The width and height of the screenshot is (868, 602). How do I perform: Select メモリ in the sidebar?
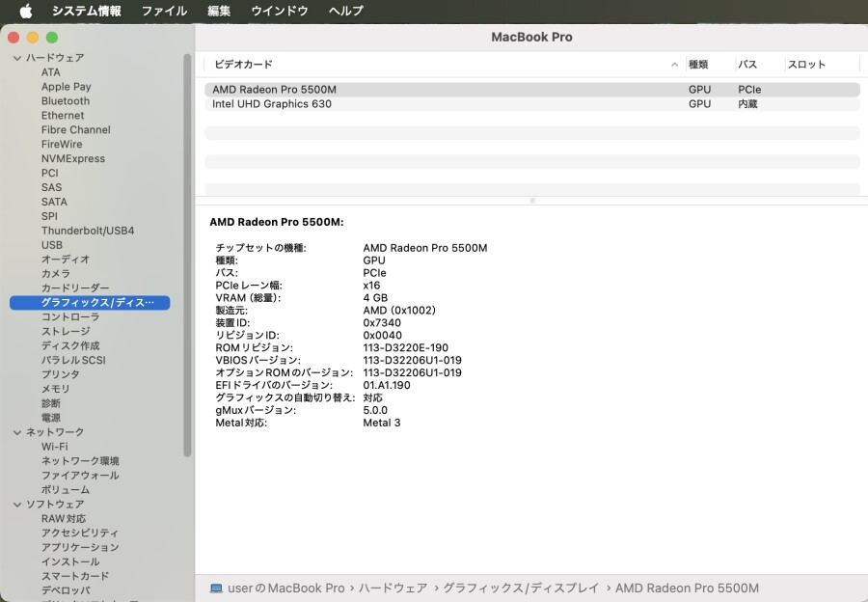click(x=55, y=389)
